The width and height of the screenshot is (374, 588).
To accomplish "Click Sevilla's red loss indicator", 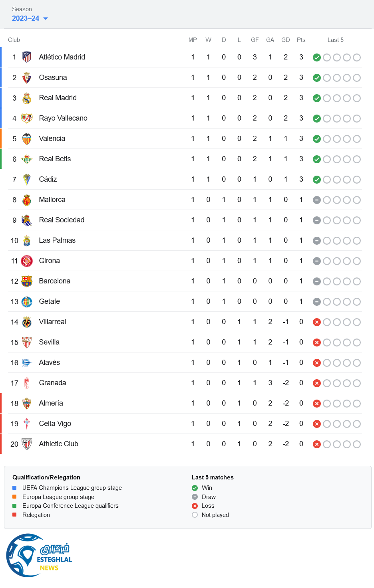I will [317, 343].
